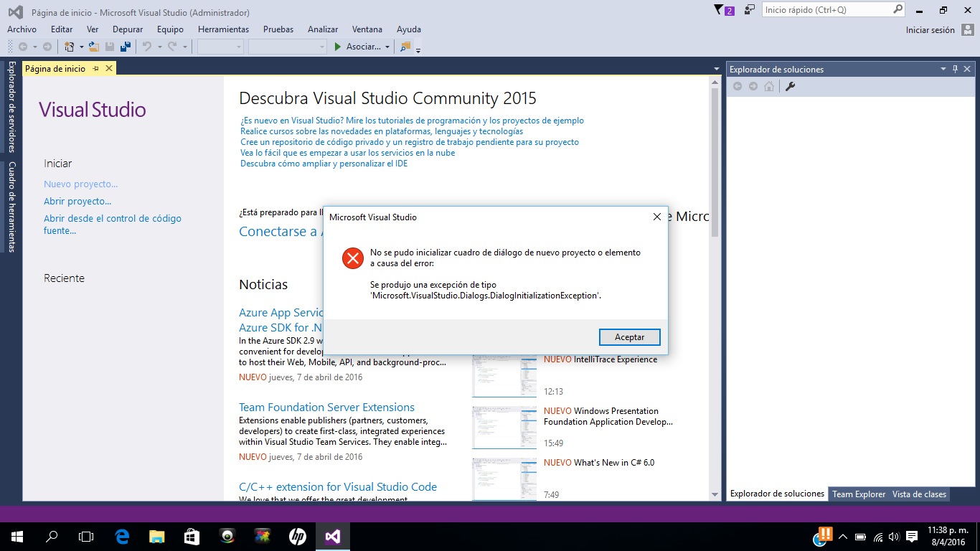Open Task View in taskbar
Screen dimensions: 980x551
click(x=86, y=536)
